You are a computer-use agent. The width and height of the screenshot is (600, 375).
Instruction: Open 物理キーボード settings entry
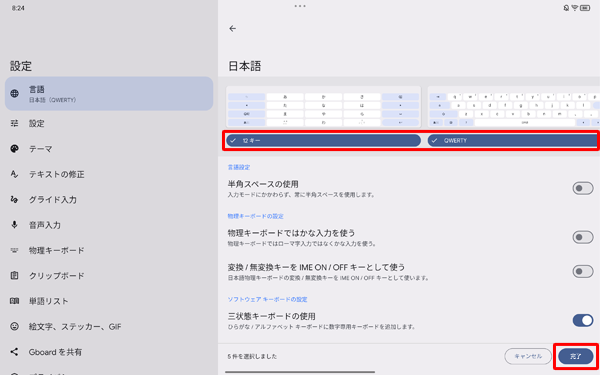point(109,250)
